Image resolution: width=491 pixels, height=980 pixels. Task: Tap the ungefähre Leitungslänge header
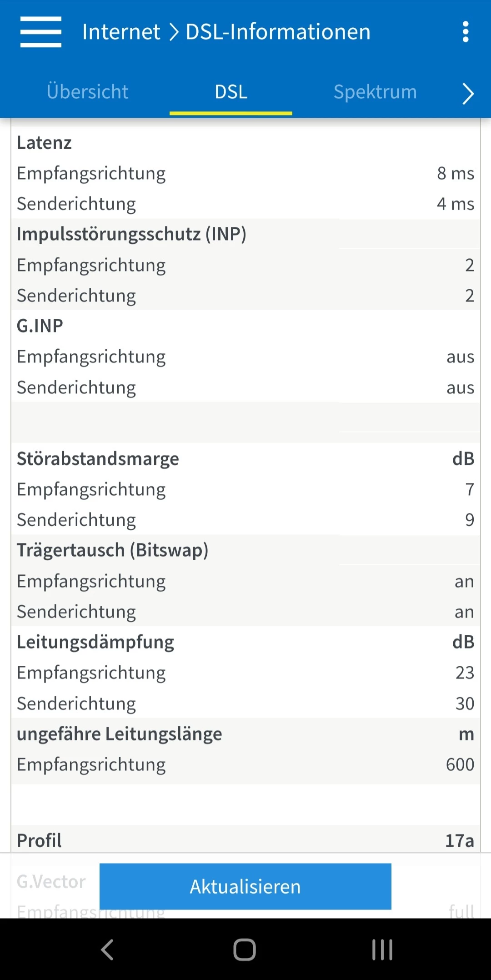tap(119, 734)
